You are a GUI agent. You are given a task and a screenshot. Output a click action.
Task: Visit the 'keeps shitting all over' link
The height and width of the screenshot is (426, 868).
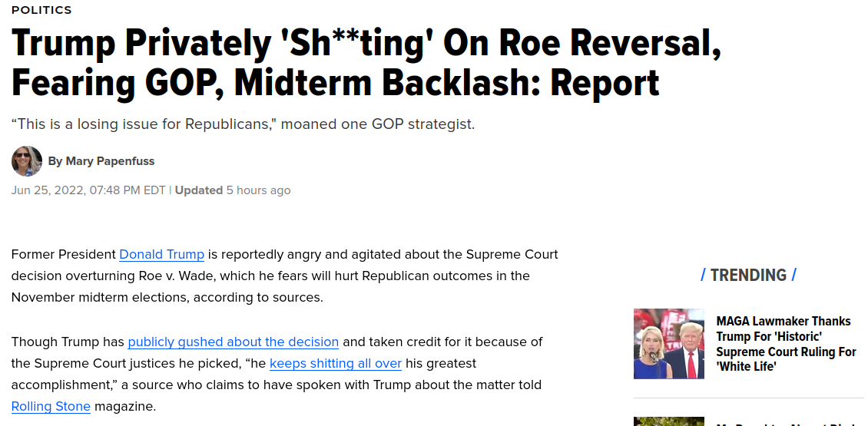[336, 364]
